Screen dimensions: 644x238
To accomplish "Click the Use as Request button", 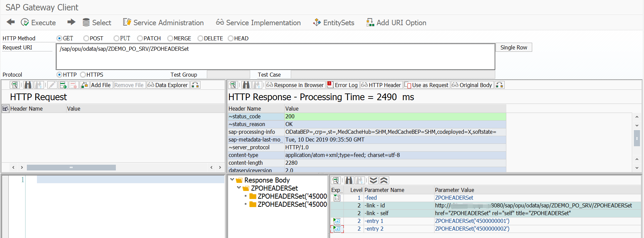I will tap(426, 85).
